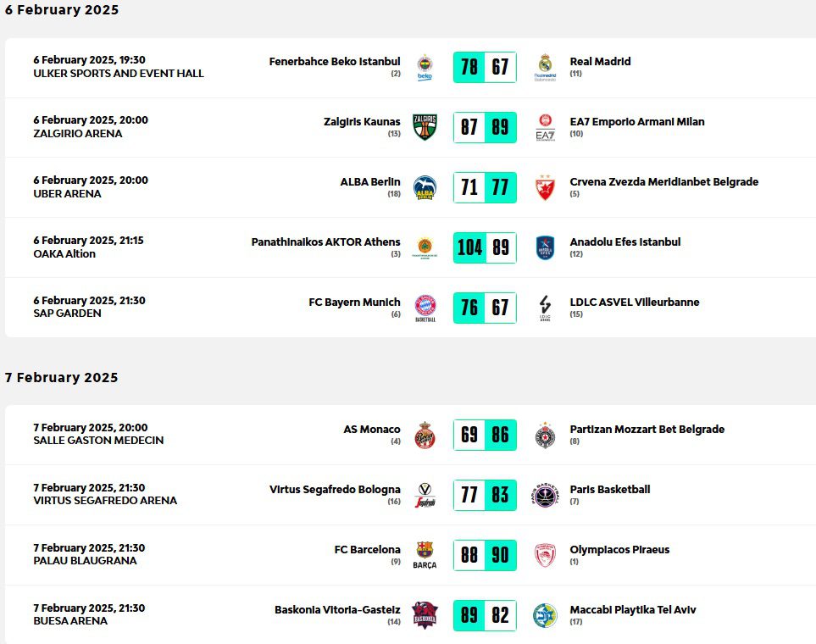Click the Real Madrid crest icon
816x644 pixels.
point(546,67)
